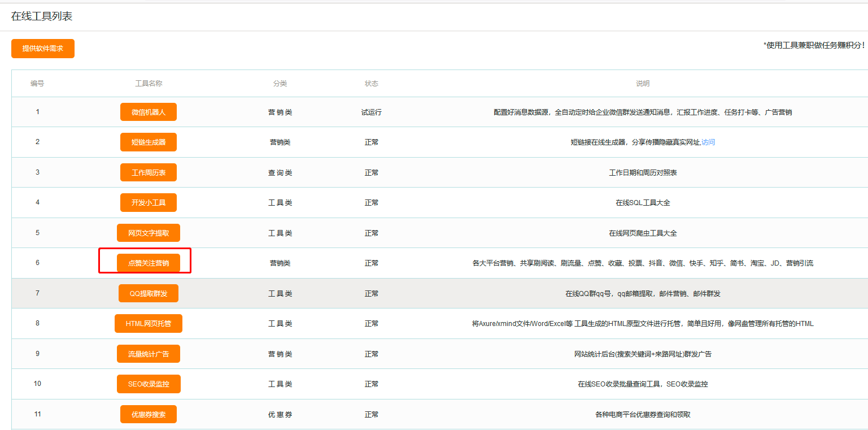Select row 7 QQ提取群发 entry

pos(148,293)
